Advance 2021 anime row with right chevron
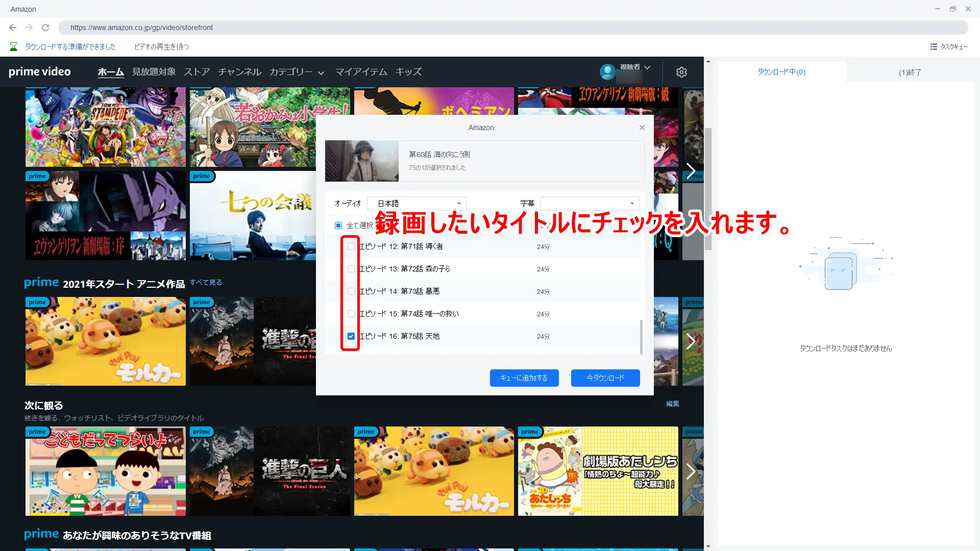The width and height of the screenshot is (980, 551). [x=691, y=341]
